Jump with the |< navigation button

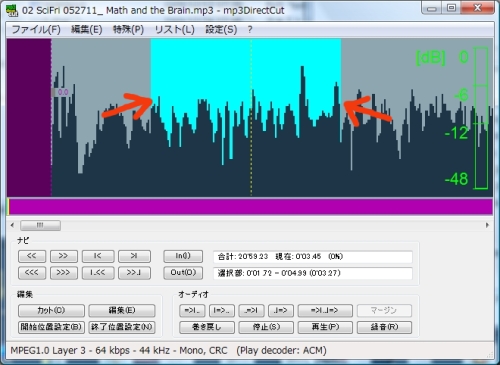point(98,256)
